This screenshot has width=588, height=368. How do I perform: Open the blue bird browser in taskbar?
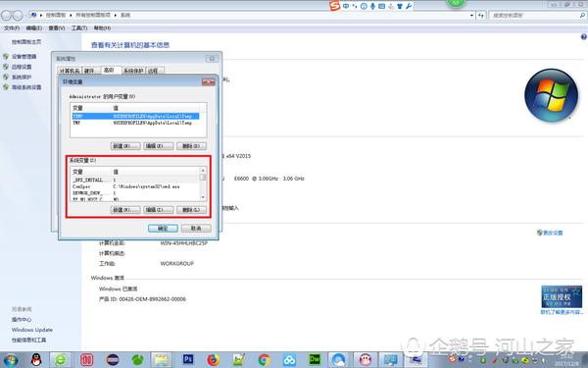click(x=339, y=360)
